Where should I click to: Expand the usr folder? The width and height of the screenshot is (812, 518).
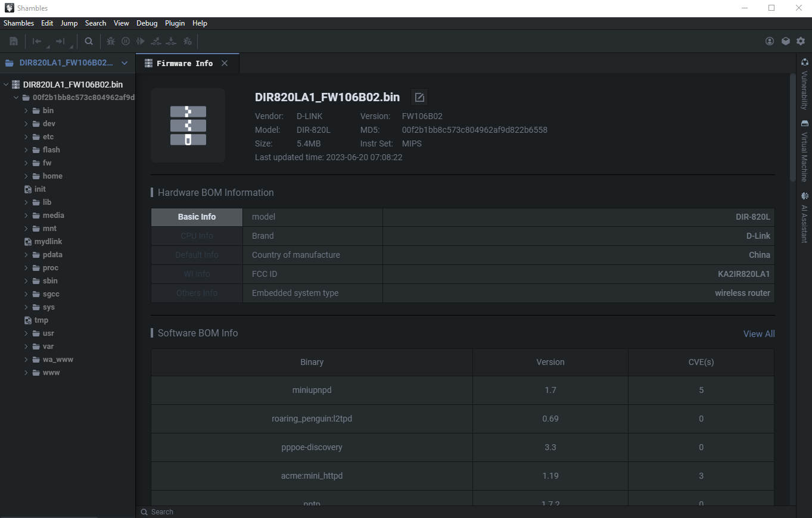point(26,333)
